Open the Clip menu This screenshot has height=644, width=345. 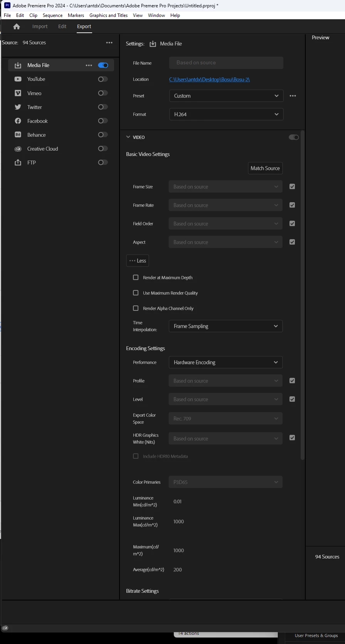coord(34,15)
